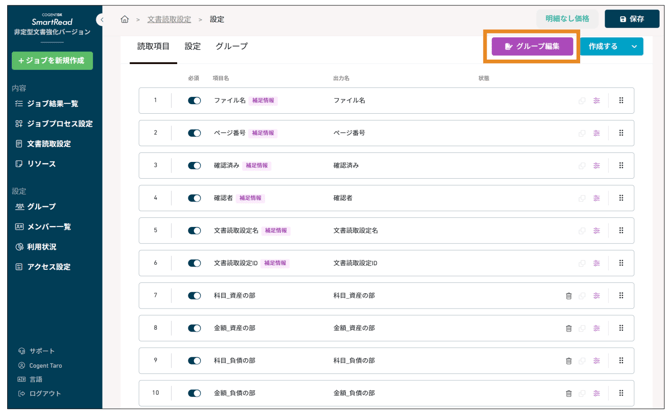
Task: Open settings sliders icon for ファイル名 row
Action: [596, 101]
